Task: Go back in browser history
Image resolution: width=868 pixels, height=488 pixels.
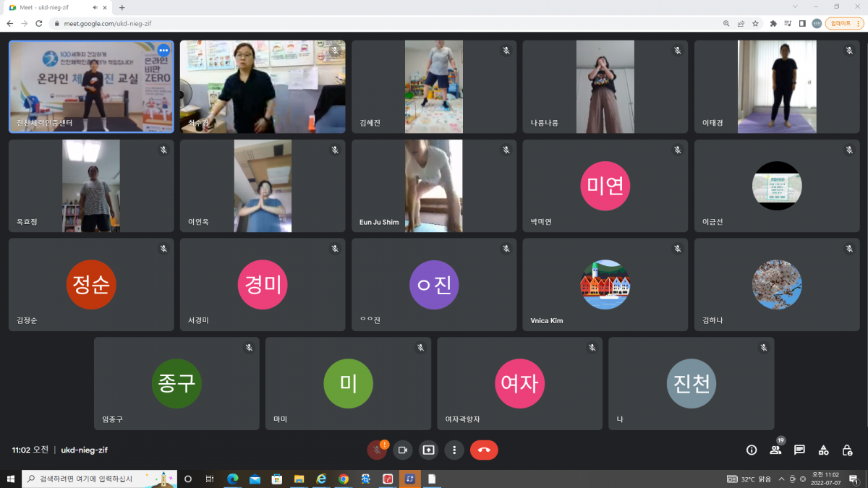Action: click(10, 23)
